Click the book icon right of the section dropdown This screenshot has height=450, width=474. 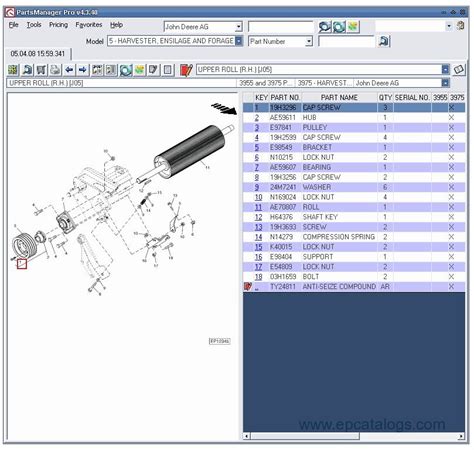click(459, 70)
